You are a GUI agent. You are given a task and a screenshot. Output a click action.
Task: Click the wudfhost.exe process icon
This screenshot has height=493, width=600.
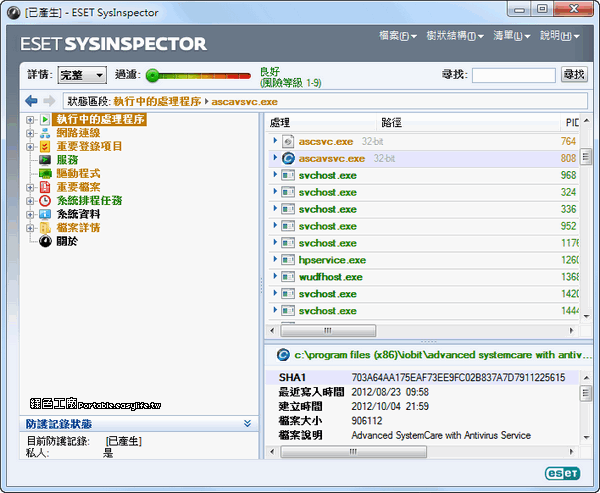click(288, 277)
